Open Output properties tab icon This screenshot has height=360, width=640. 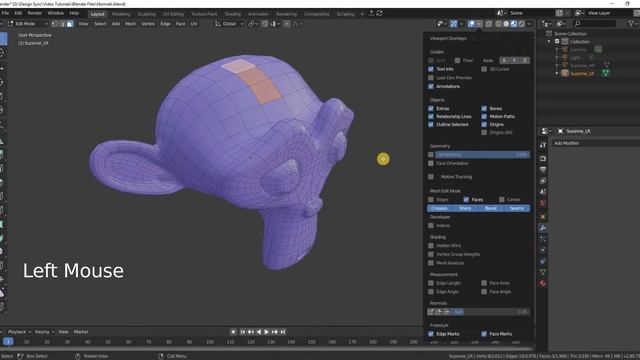click(x=543, y=169)
